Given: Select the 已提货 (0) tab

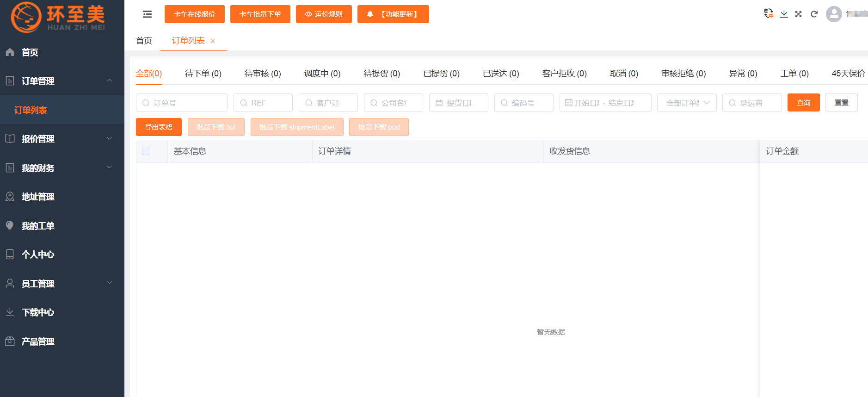Looking at the screenshot, I should click(441, 74).
